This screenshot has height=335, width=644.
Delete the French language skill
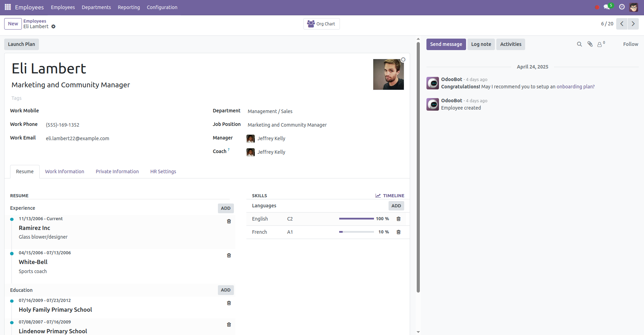pos(399,232)
